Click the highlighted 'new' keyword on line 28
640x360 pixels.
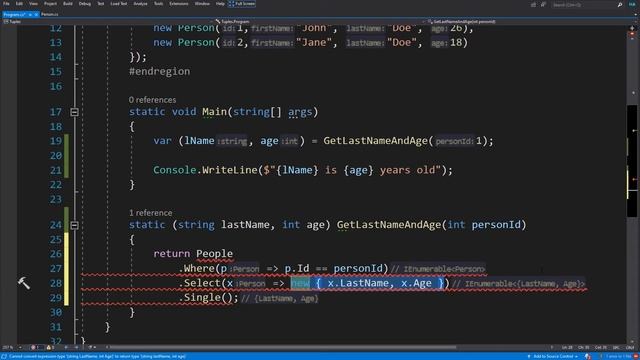pos(300,283)
